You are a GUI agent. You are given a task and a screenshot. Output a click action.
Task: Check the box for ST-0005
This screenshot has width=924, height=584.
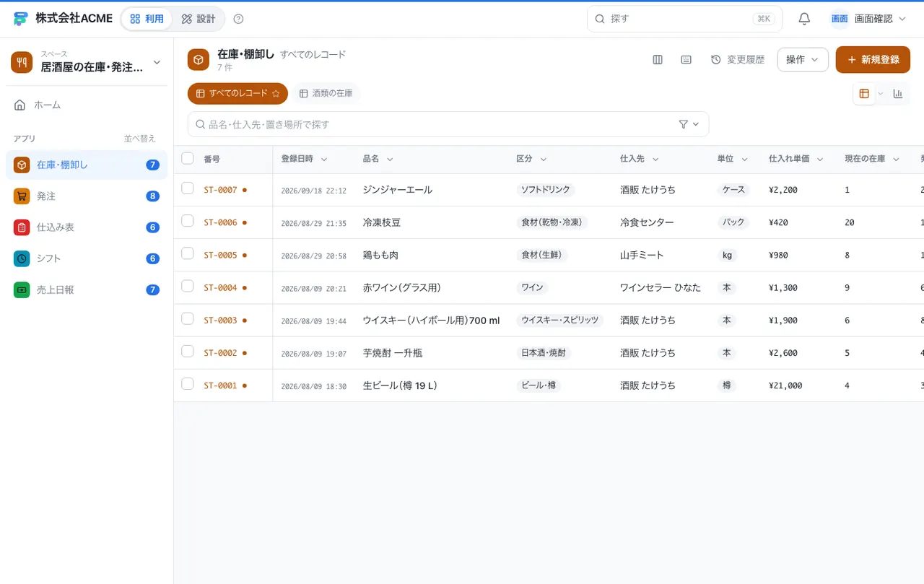(188, 253)
